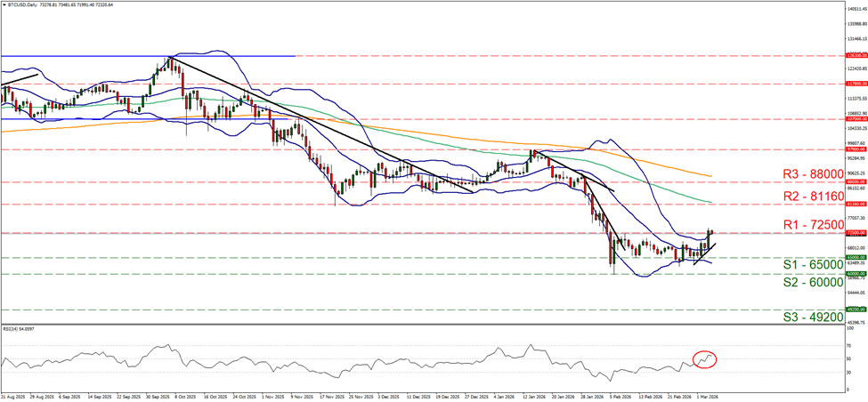Click the RSI scale value 100

tap(850, 328)
